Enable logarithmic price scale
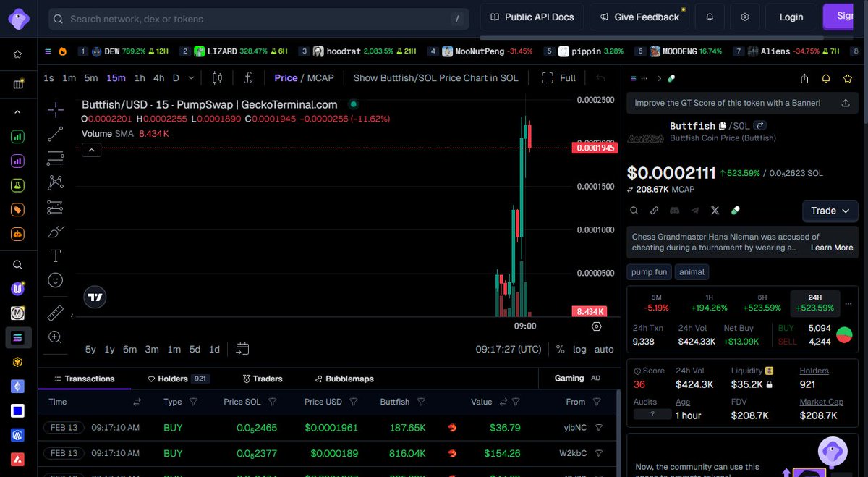The width and height of the screenshot is (868, 477). coord(579,349)
